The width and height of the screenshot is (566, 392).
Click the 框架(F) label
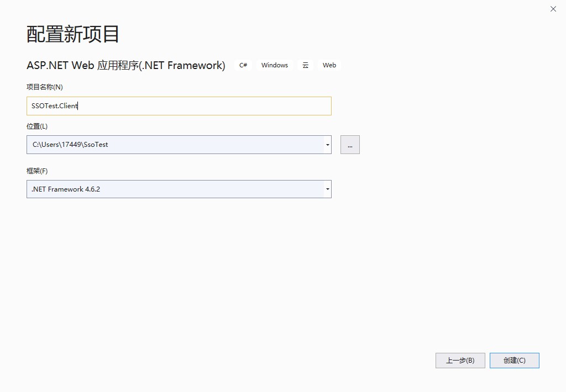click(x=37, y=171)
